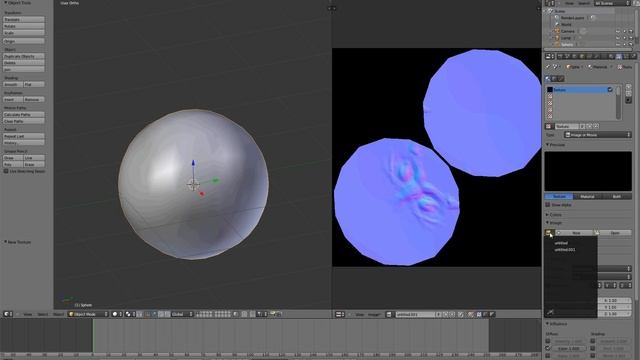The width and height of the screenshot is (640, 360).
Task: Move texture slot down arrow
Action: [629, 93]
